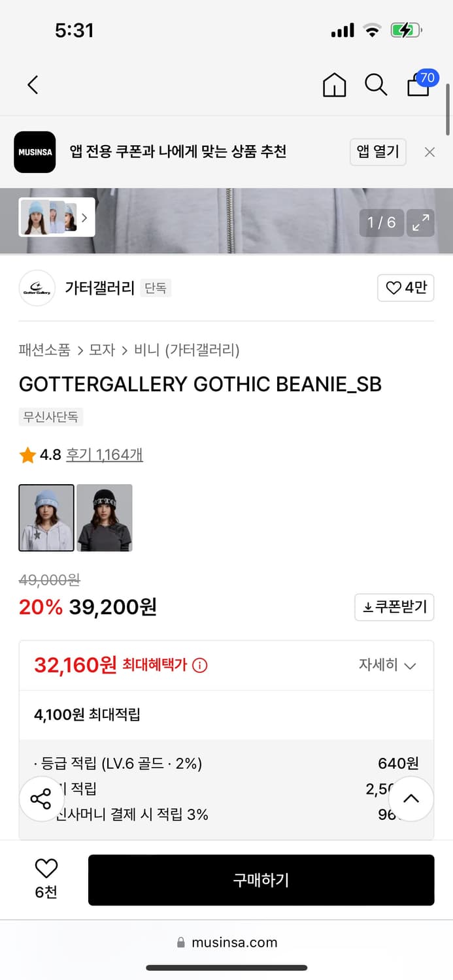Image resolution: width=453 pixels, height=980 pixels.
Task: Open the shopping bag showing 70 items
Action: coord(417,87)
